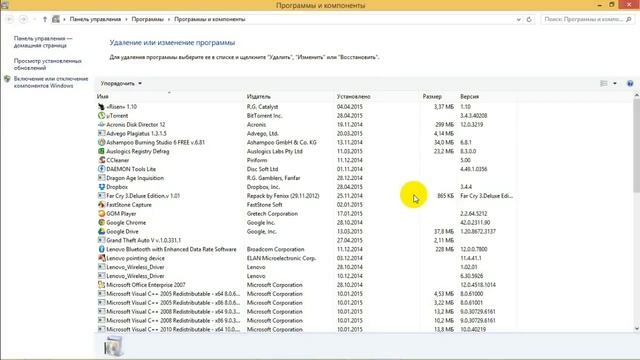This screenshot has height=360, width=640.
Task: Click the DAEMON Tools Lite icon
Action: (101, 169)
